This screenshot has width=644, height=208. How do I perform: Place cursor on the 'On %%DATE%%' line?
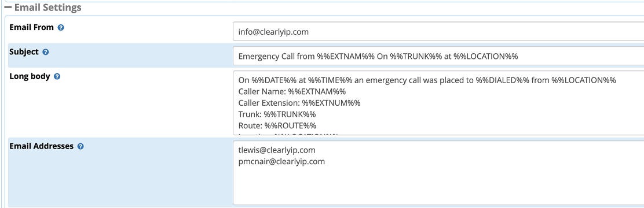click(x=427, y=80)
